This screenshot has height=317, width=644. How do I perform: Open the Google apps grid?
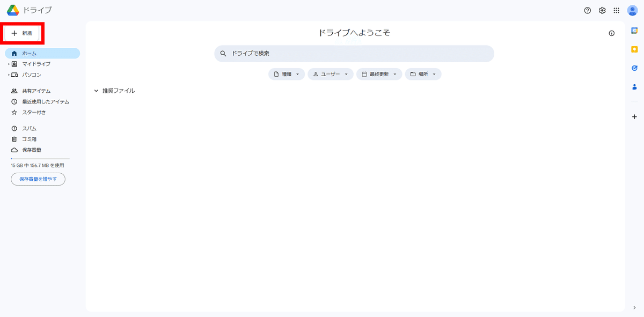click(617, 10)
